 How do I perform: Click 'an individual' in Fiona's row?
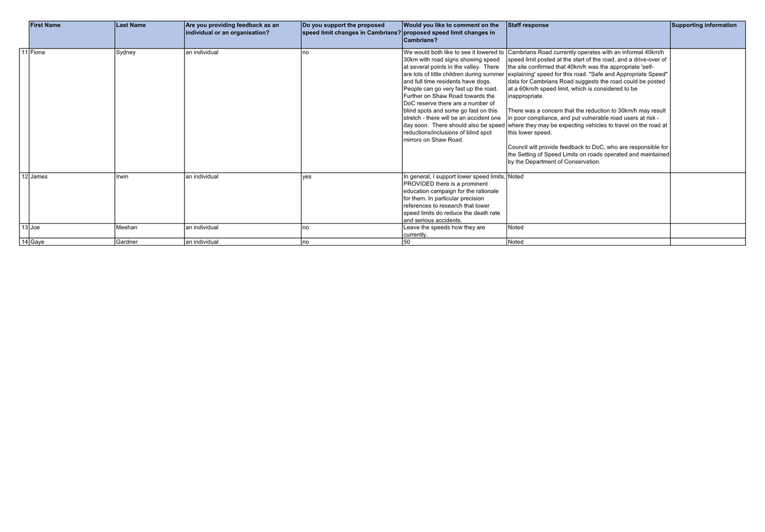(x=202, y=52)
